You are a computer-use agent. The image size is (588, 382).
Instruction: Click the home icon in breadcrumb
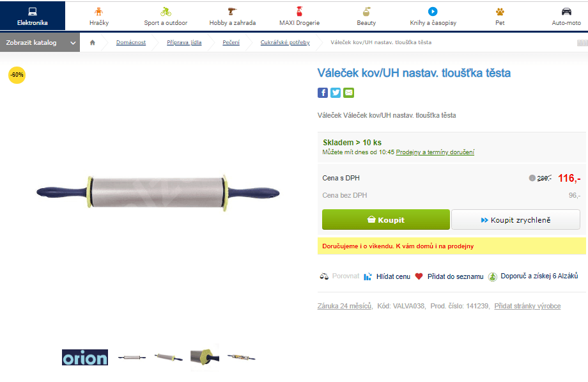coord(93,42)
